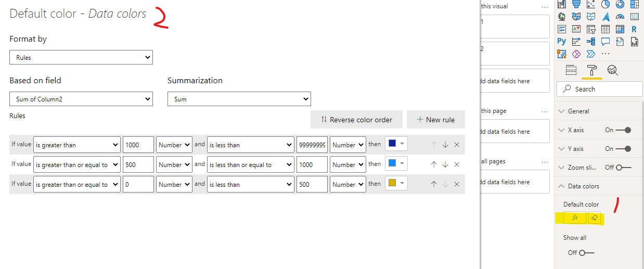
Task: Click add data fields box under this page
Action: [x=514, y=132]
